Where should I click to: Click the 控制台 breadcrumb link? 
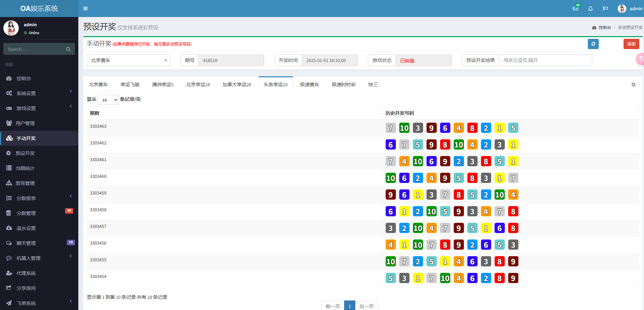(605, 28)
